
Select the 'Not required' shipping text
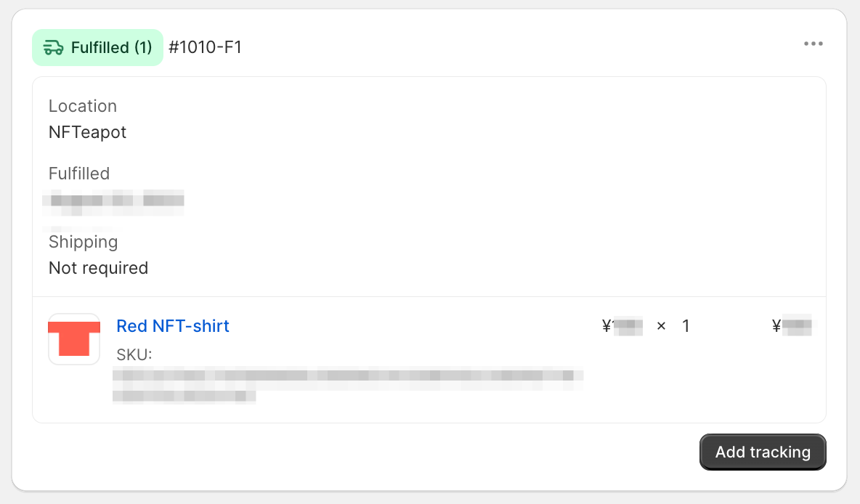pyautogui.click(x=98, y=268)
